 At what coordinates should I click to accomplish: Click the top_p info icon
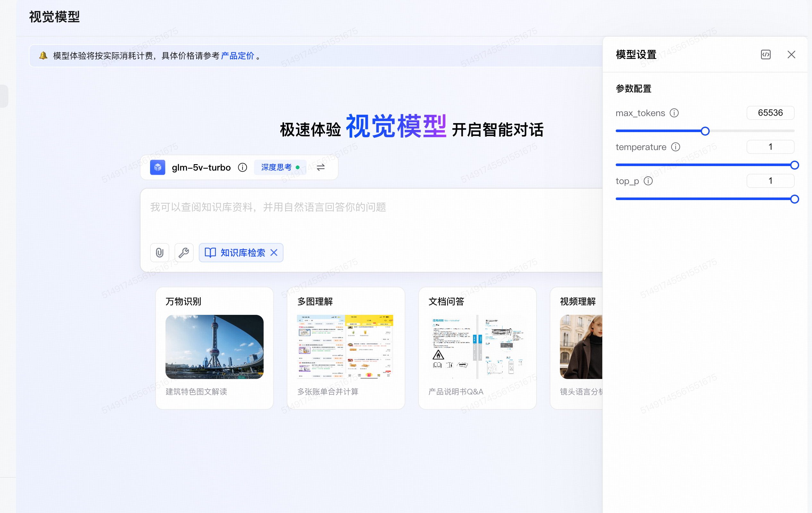point(648,181)
